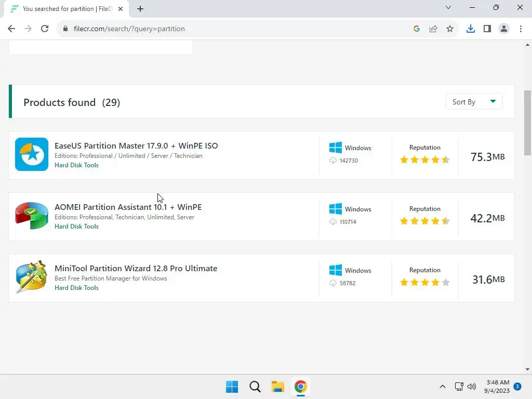532x399 pixels.
Task: Click Reputation label in EaseUS row
Action: (x=425, y=148)
